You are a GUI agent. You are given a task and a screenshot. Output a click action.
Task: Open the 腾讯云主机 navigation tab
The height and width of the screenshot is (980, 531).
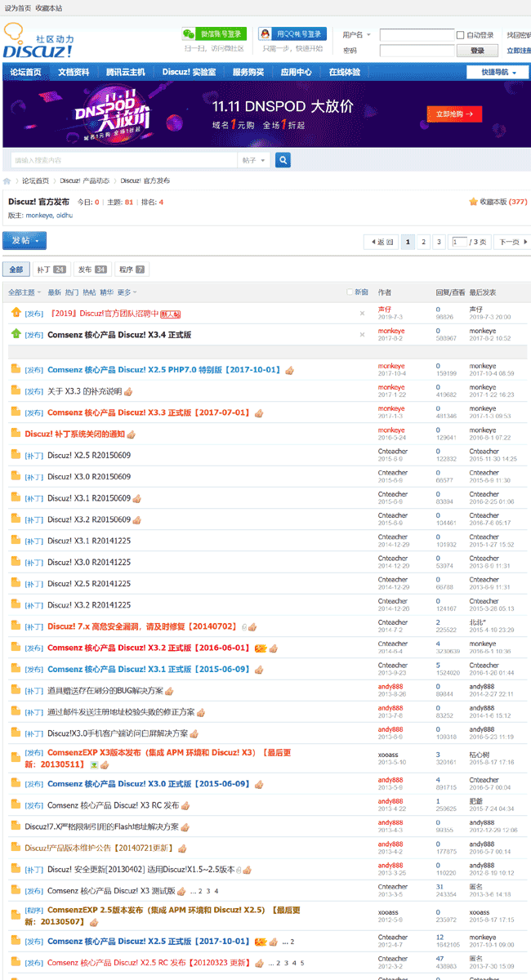[126, 72]
